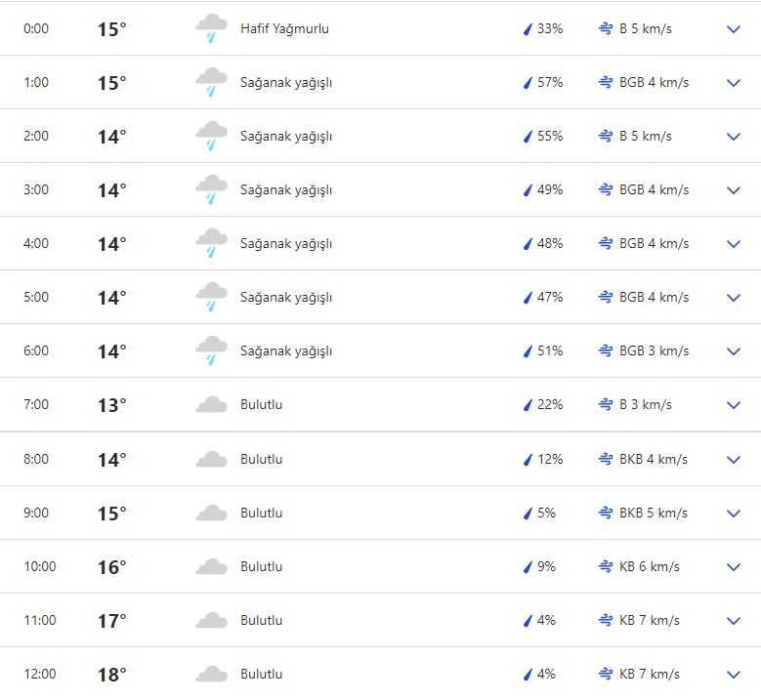This screenshot has height=700, width=761.
Task: Expand the 4:00 forecast chevron
Action: pos(734,244)
